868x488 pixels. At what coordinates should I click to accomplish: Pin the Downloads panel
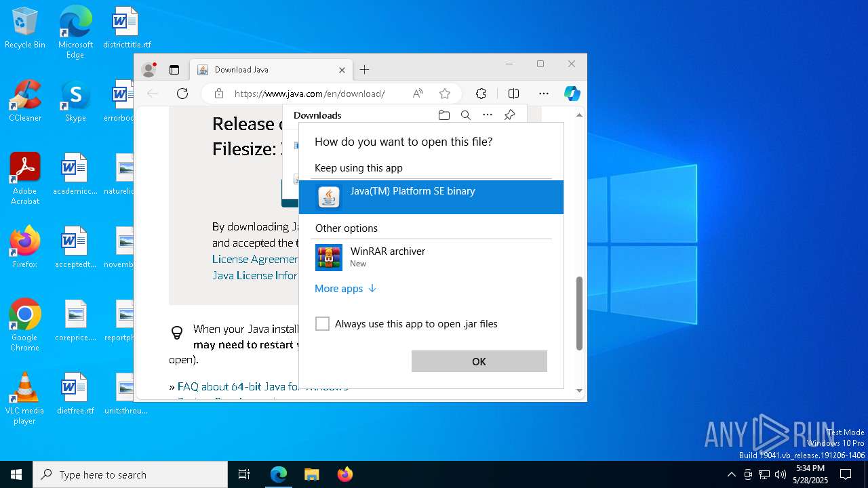point(509,115)
